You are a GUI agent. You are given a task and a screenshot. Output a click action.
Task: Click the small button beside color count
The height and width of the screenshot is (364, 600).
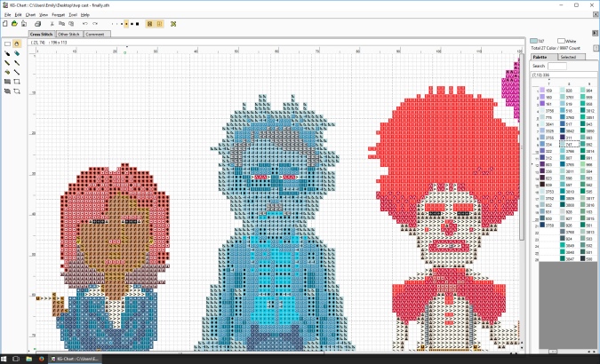coord(596,48)
